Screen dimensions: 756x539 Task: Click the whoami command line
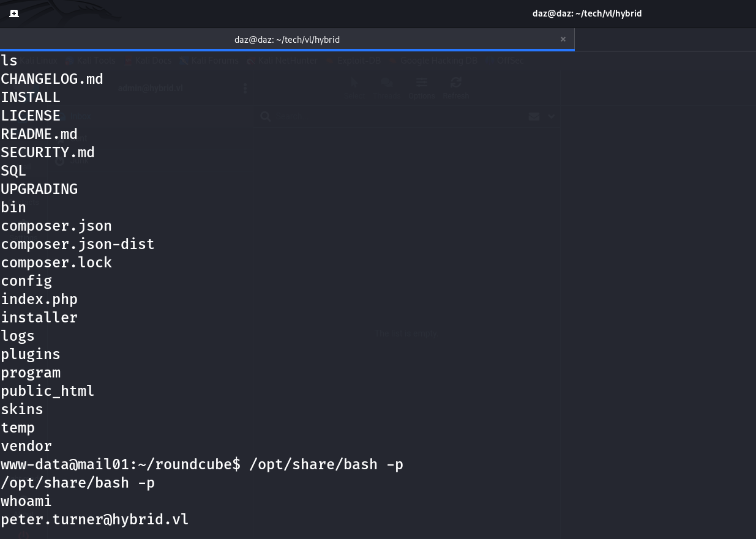pyautogui.click(x=26, y=501)
